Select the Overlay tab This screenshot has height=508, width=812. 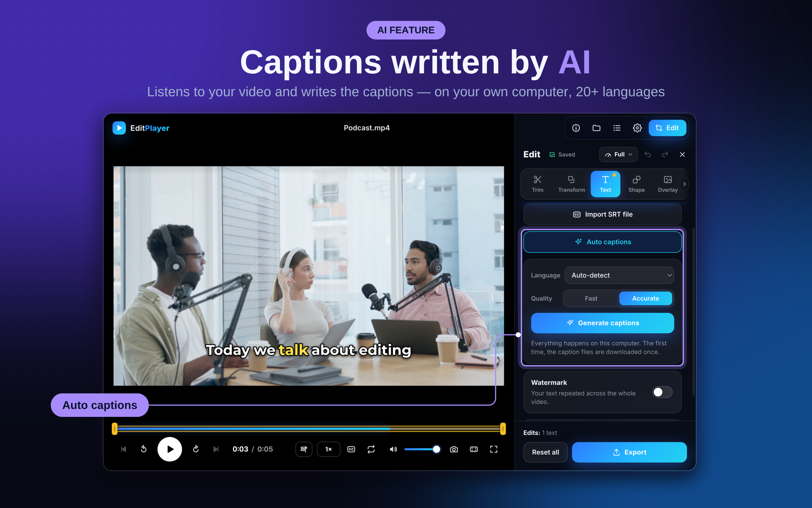[667, 184]
